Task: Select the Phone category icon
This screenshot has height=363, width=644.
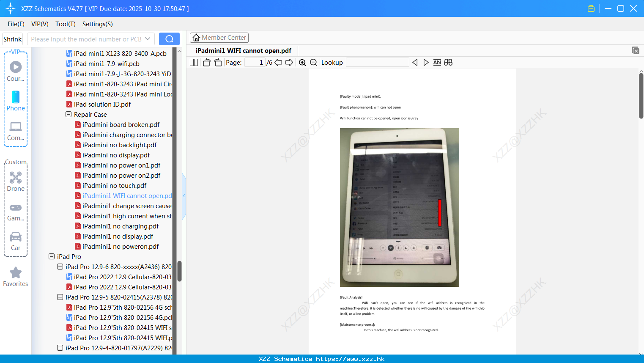Action: point(16,101)
